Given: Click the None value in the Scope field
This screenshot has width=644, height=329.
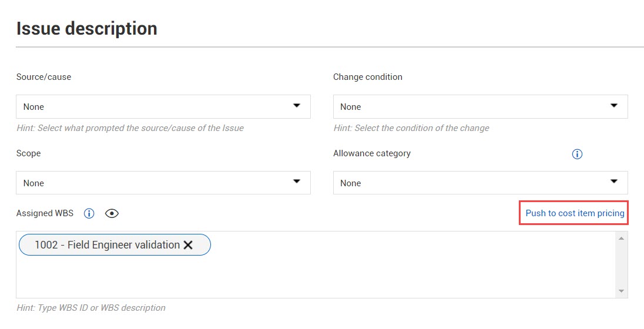Looking at the screenshot, I should pos(33,183).
